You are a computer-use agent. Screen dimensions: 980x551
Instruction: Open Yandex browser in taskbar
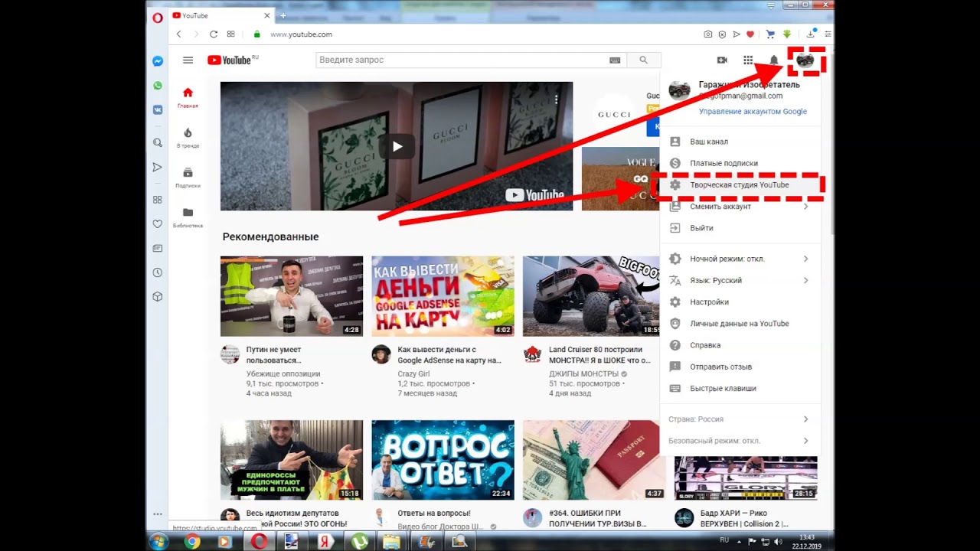tap(325, 541)
